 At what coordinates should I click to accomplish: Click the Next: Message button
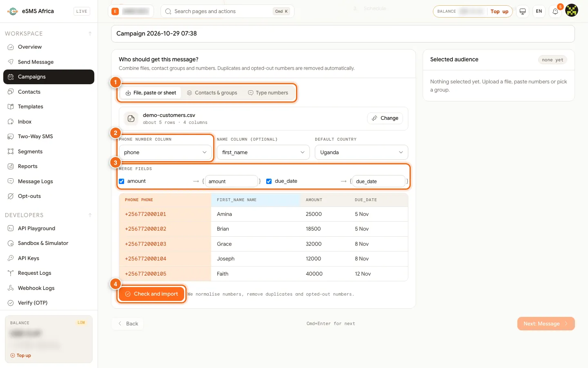click(x=546, y=323)
